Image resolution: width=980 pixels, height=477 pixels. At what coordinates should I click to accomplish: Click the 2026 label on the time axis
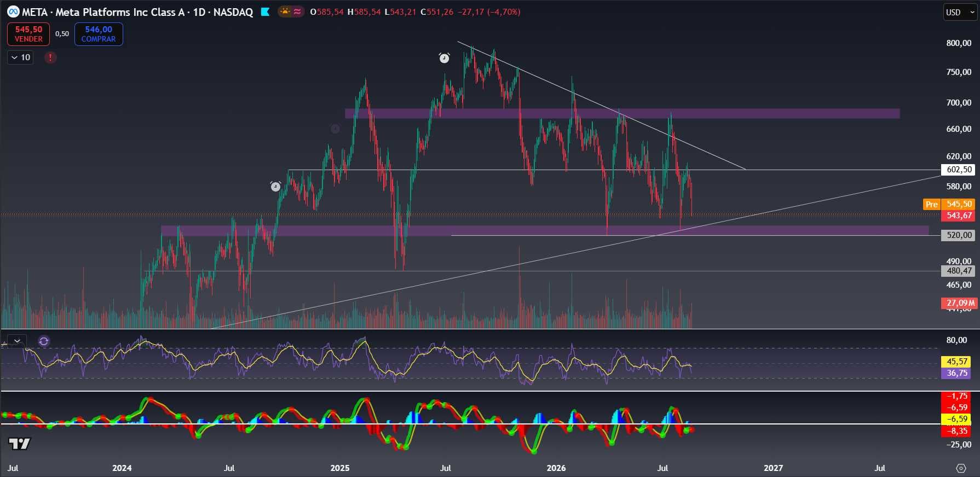click(556, 468)
